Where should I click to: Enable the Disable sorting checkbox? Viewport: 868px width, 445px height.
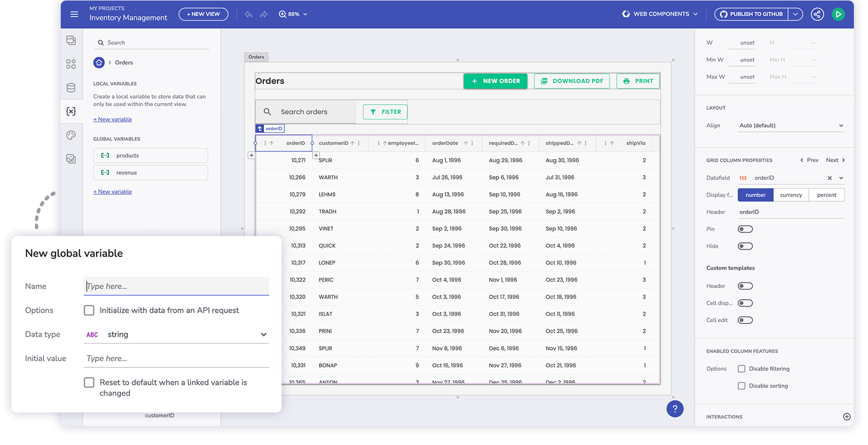point(741,386)
